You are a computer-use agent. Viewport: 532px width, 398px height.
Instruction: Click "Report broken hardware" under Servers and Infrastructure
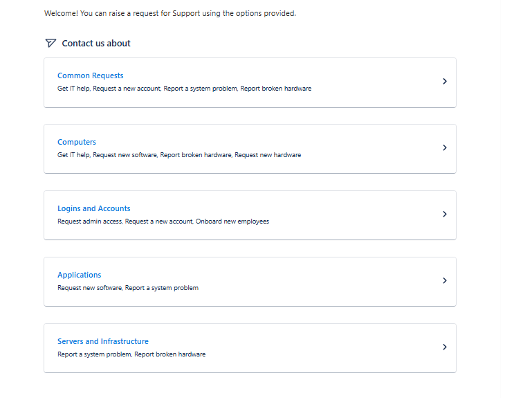[169, 354]
